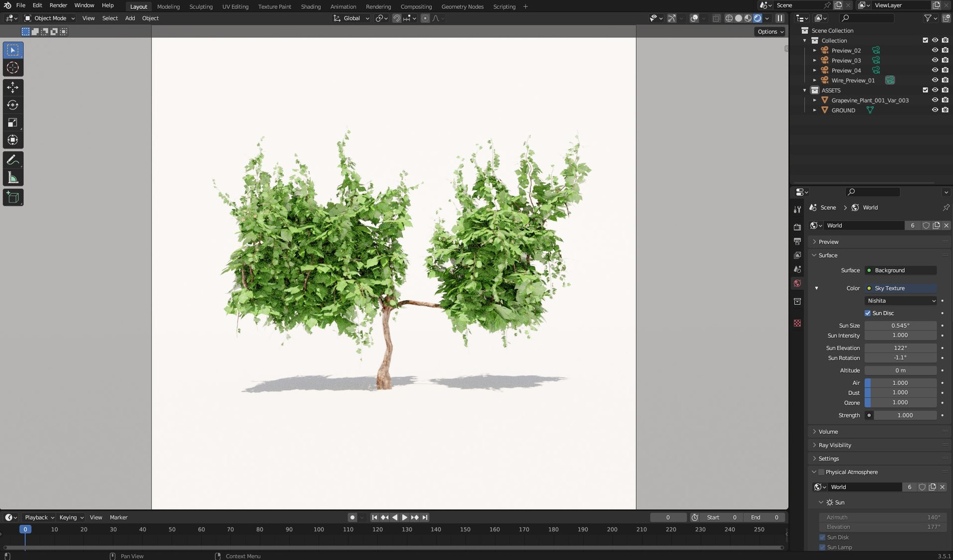
Task: Open the Tool properties tab
Action: (797, 209)
